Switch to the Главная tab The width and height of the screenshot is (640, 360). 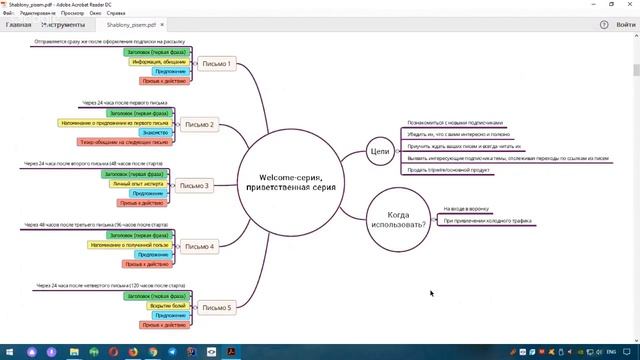coord(18,25)
